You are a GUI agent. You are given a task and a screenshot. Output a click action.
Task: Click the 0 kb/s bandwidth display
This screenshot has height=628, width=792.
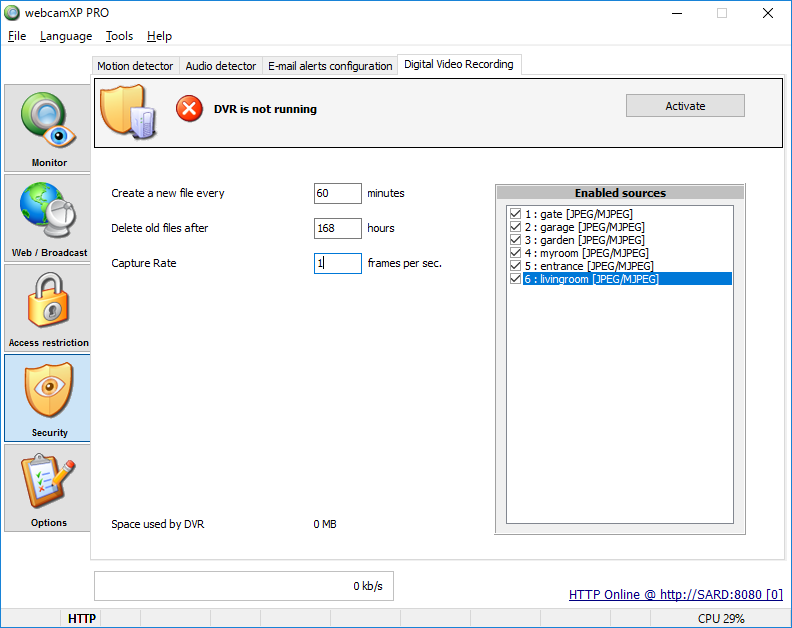[x=243, y=586]
